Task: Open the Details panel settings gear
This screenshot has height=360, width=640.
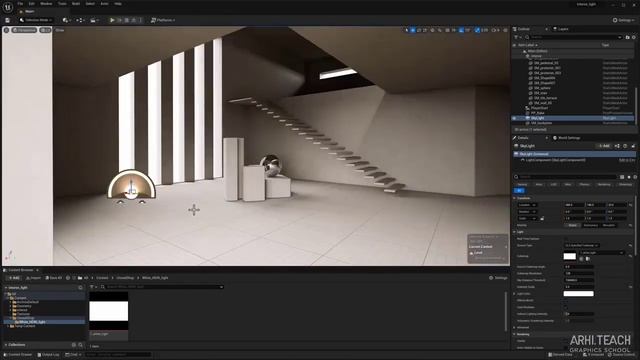Action: [635, 177]
